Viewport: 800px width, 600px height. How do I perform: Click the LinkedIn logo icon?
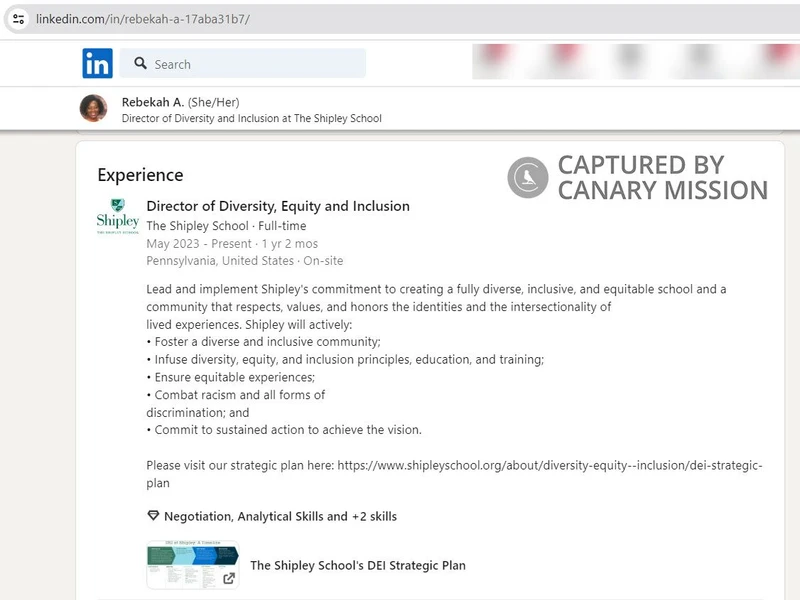(98, 63)
